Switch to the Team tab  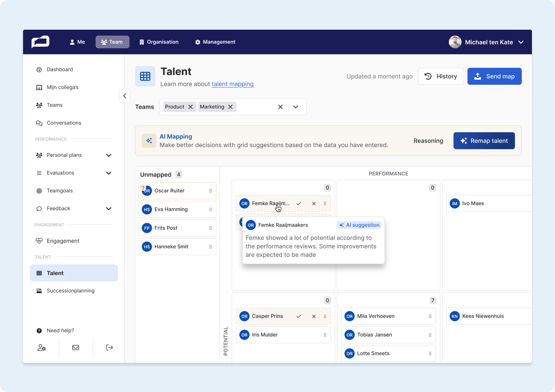112,42
